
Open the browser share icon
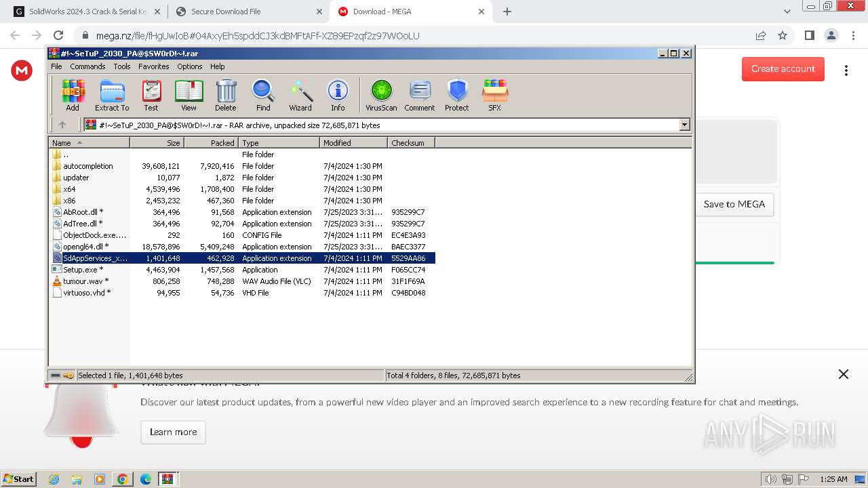pos(761,35)
